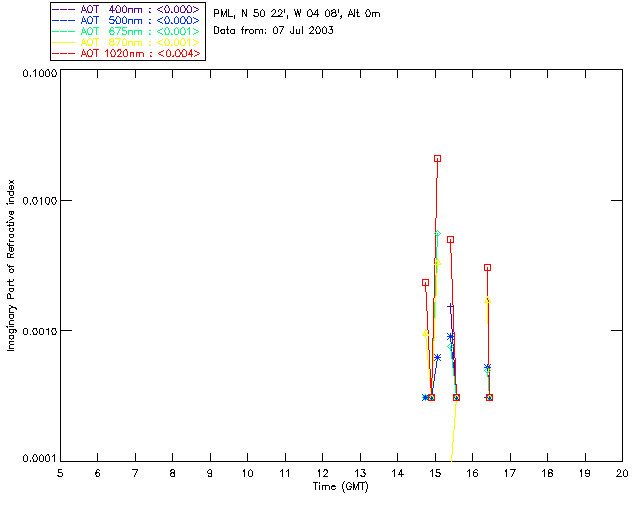The image size is (640, 512).
Task: Click the blue dashed line sample in legend
Action: (x=64, y=20)
